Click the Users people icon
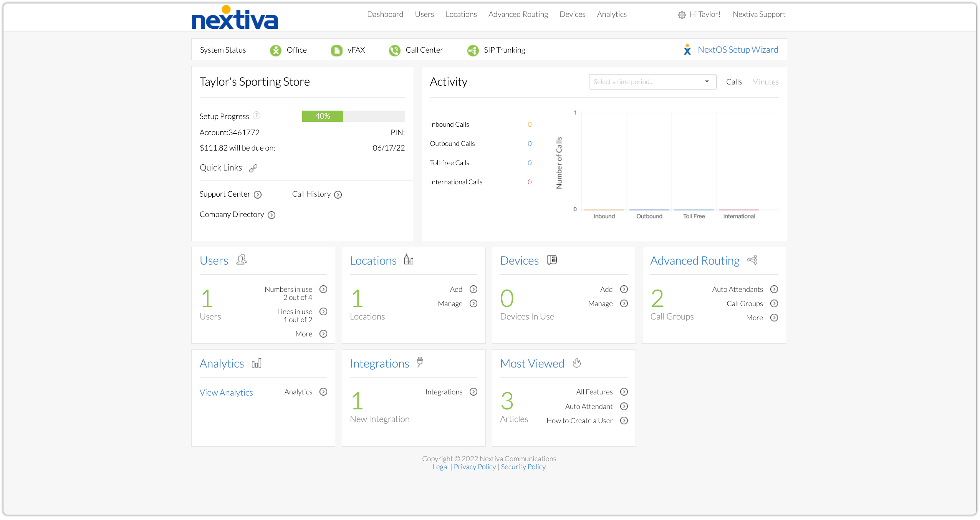The width and height of the screenshot is (980, 520). pyautogui.click(x=242, y=260)
